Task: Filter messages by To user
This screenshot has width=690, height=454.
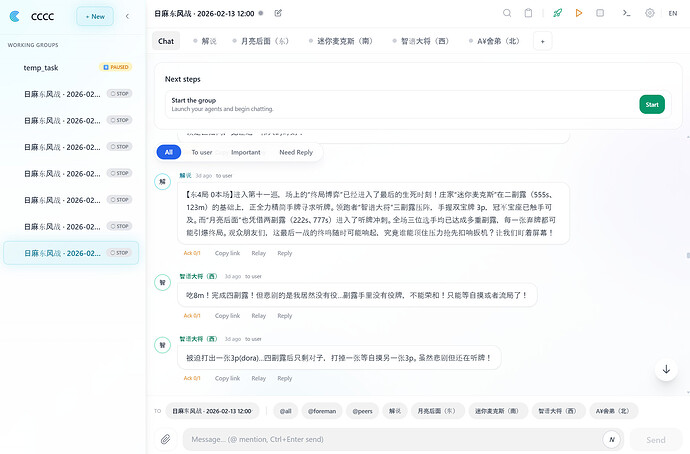Action: [202, 152]
